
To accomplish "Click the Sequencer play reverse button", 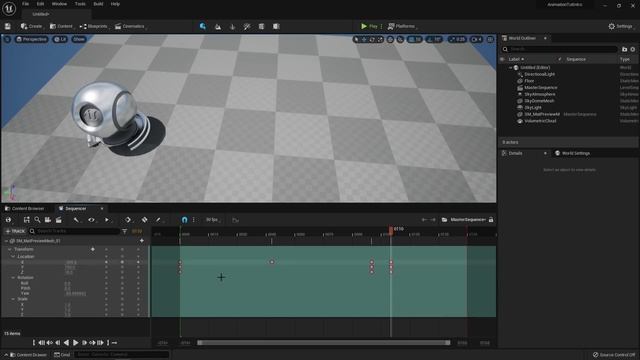I will (x=66, y=343).
